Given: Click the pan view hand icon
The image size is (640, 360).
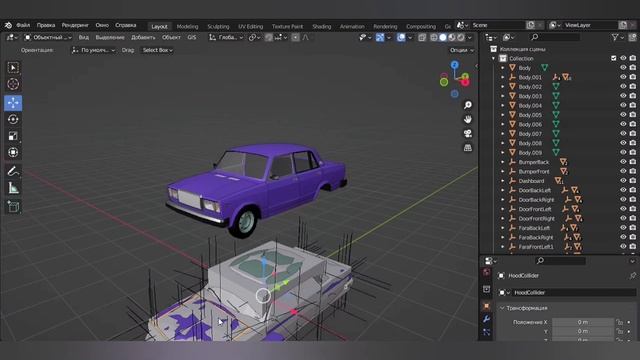Looking at the screenshot, I should point(468,119).
